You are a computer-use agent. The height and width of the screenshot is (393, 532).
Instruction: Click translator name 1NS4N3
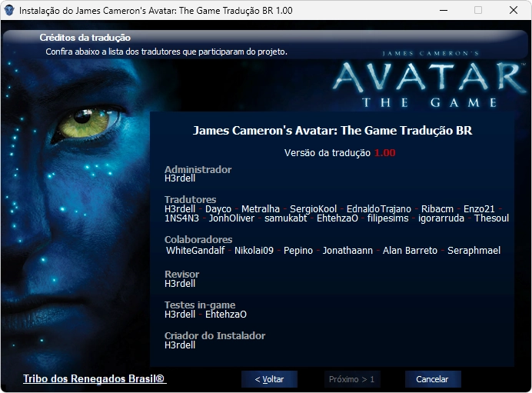(x=181, y=218)
